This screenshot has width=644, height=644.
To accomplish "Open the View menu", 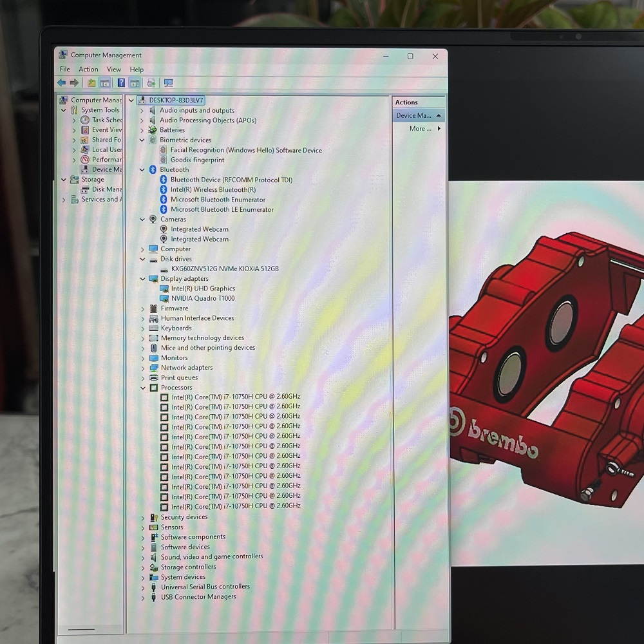I will click(x=114, y=70).
